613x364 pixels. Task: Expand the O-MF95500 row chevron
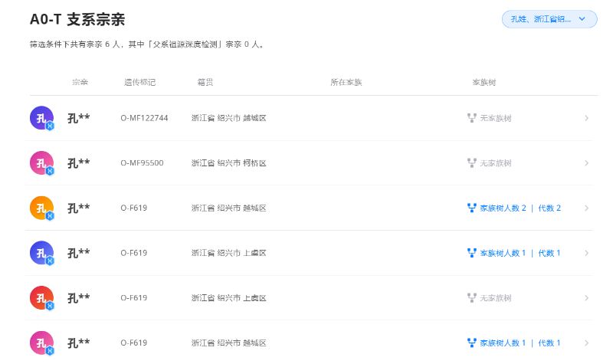586,163
